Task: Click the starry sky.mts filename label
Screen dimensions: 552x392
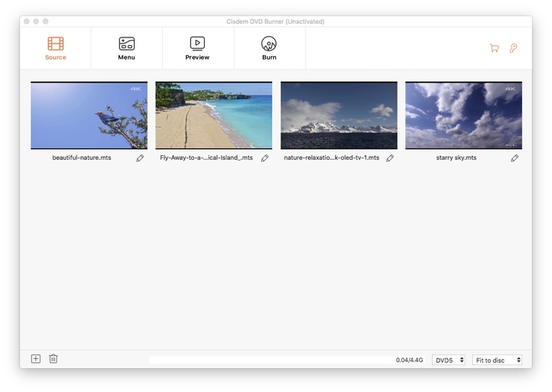Action: point(456,158)
